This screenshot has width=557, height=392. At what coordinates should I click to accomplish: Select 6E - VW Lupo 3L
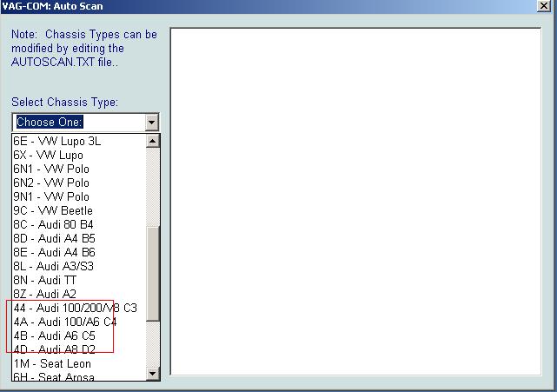pos(56,141)
